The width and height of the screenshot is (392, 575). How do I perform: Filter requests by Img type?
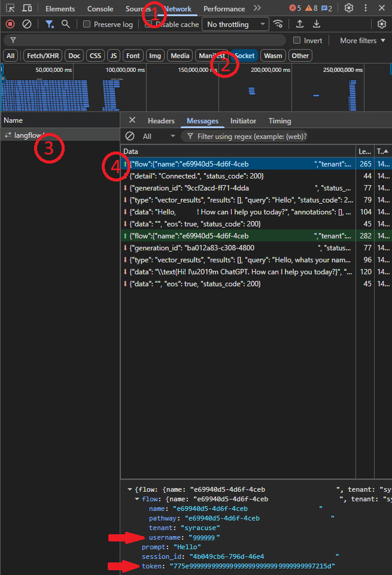click(155, 56)
